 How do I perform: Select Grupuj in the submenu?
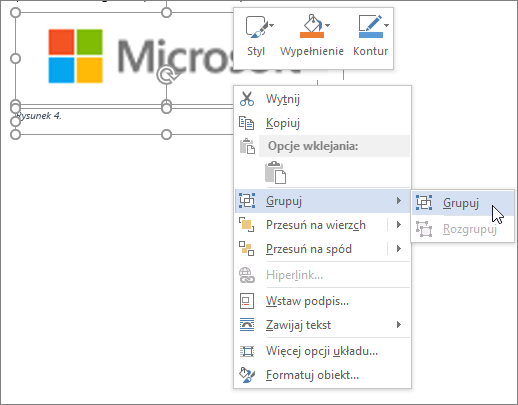[x=463, y=203]
